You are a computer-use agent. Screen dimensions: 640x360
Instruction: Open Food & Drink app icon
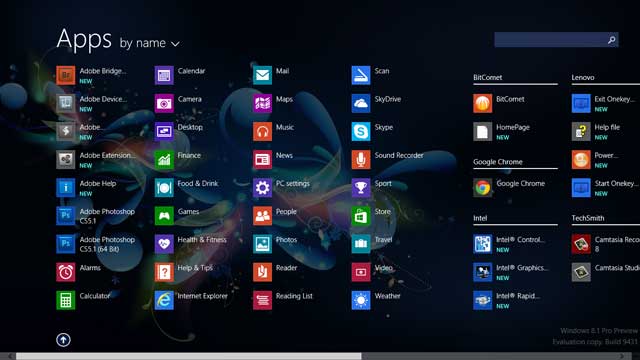[164, 188]
